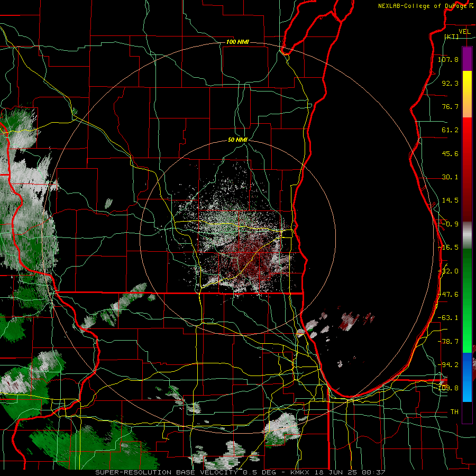Select the -47.6 velocity scale value
This screenshot has height=476, width=476.
448,295
